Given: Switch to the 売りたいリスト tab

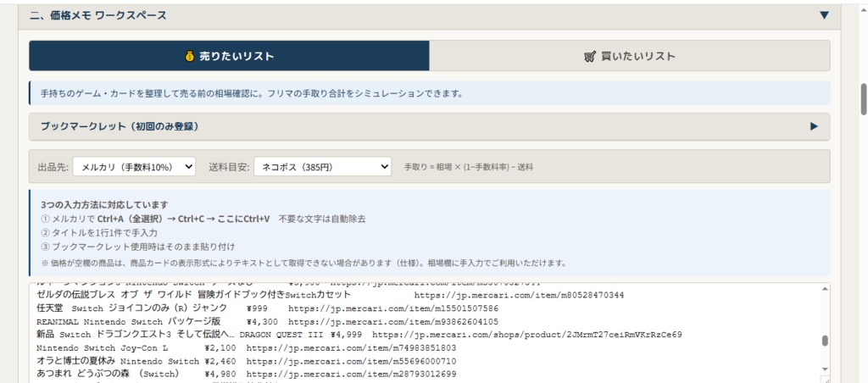Looking at the screenshot, I should point(229,56).
